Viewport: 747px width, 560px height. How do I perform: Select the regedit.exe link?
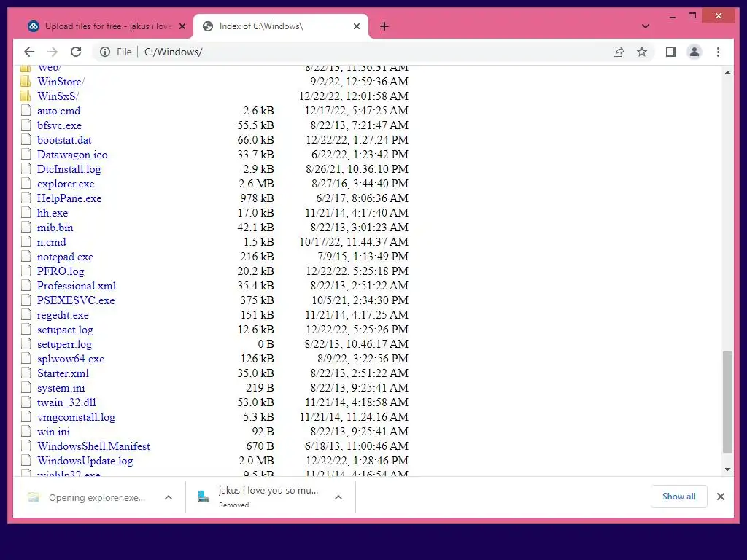(x=63, y=315)
